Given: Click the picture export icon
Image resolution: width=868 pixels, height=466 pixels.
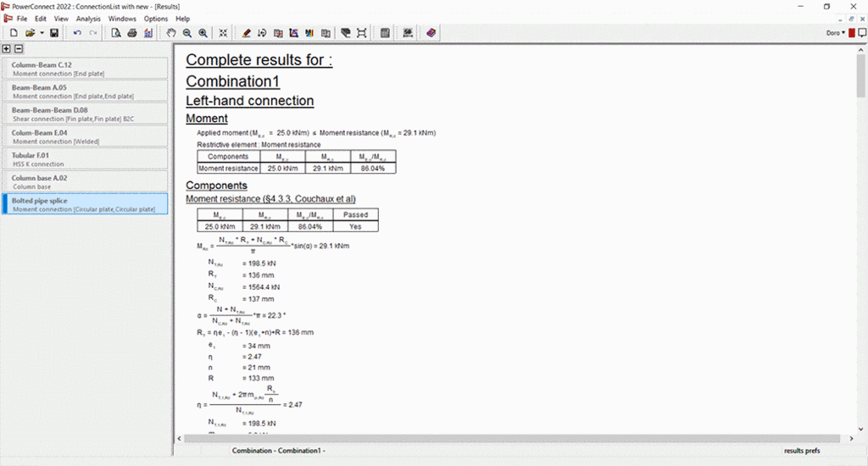Looking at the screenshot, I should (x=408, y=33).
